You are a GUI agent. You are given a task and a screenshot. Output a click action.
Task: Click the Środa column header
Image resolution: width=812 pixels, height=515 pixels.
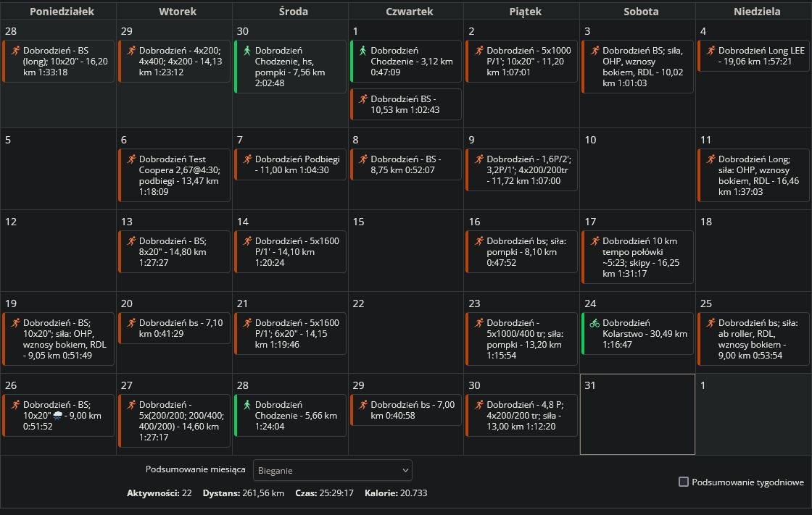click(x=290, y=12)
